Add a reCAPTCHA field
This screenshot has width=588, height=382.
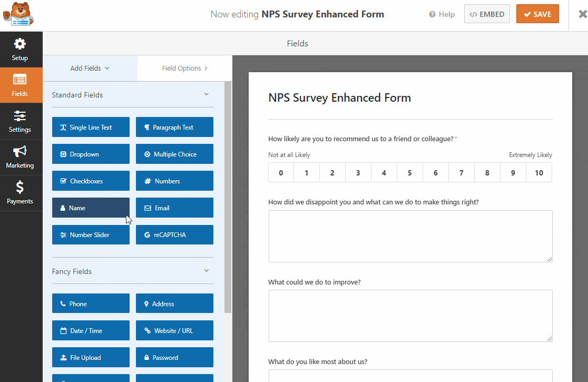(174, 234)
